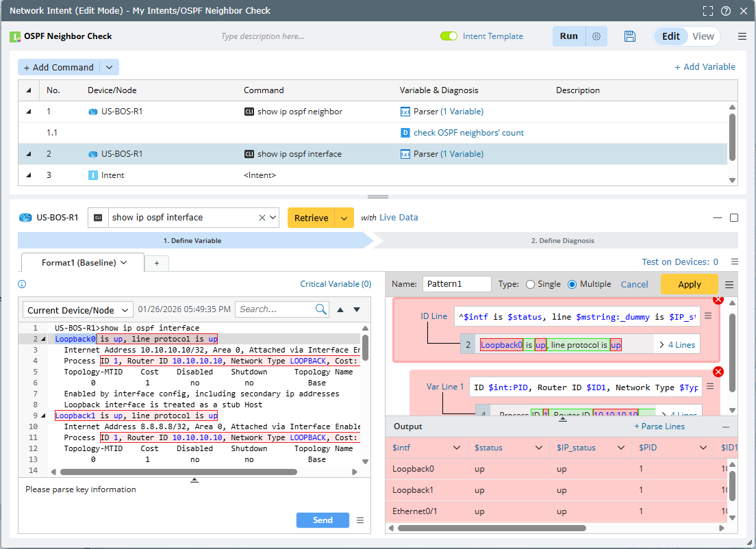Open the top-right hamburger menu
The width and height of the screenshot is (756, 549).
point(742,36)
